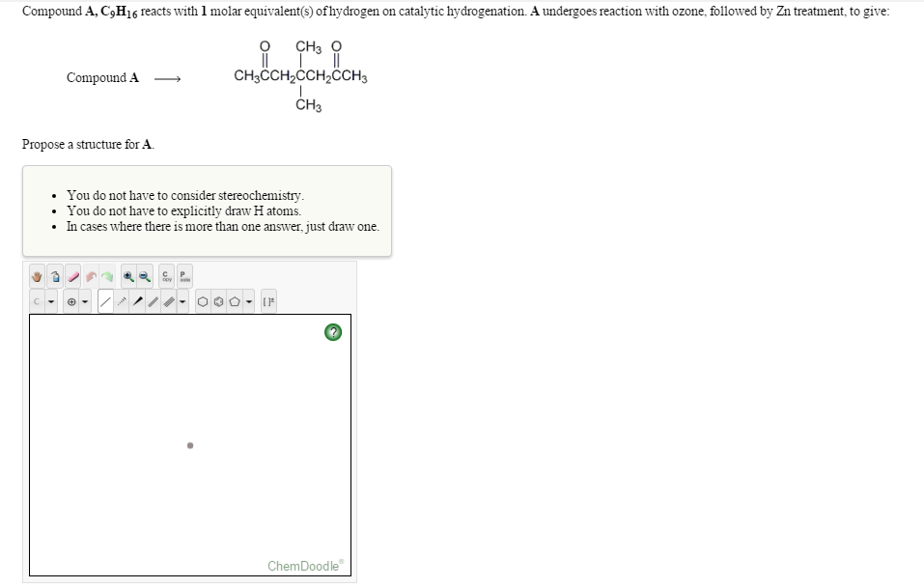Click the zoom out magnifier icon
Screen dimensions: 924x588
click(x=144, y=276)
